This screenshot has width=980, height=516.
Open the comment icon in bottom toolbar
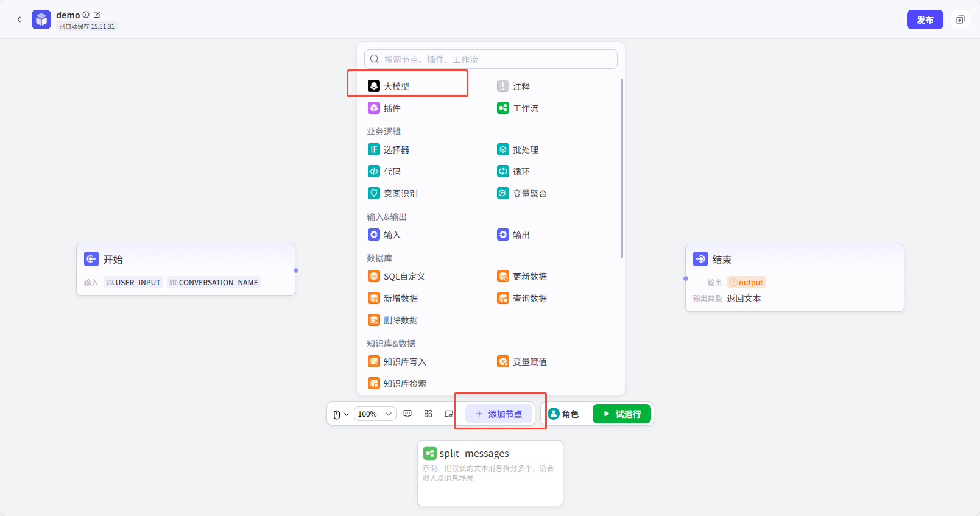[407, 414]
